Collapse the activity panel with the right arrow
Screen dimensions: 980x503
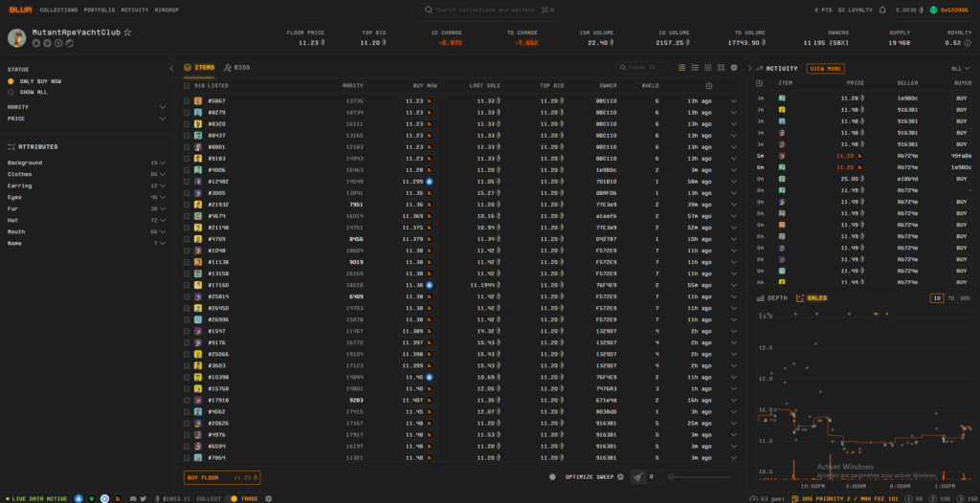(x=750, y=69)
